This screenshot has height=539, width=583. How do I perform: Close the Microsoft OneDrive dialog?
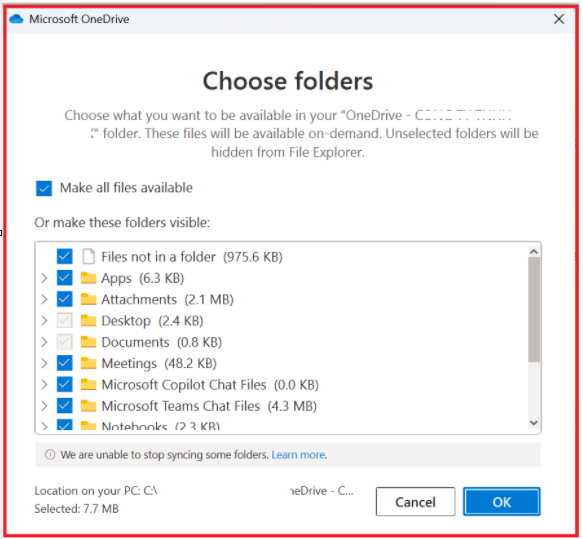pos(559,19)
